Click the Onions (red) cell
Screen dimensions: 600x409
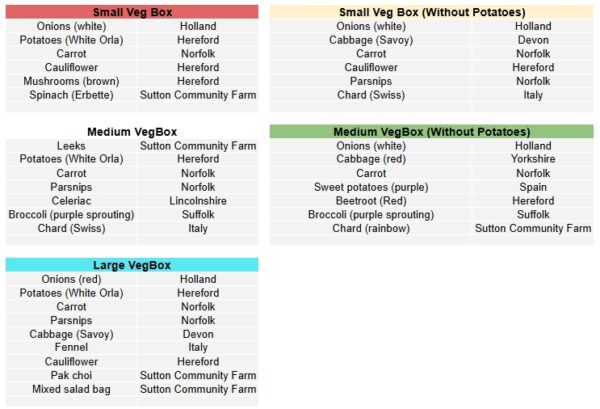71,279
